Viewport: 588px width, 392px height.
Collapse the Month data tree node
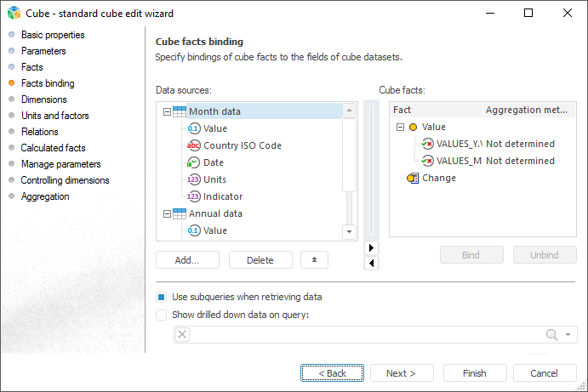click(x=165, y=111)
